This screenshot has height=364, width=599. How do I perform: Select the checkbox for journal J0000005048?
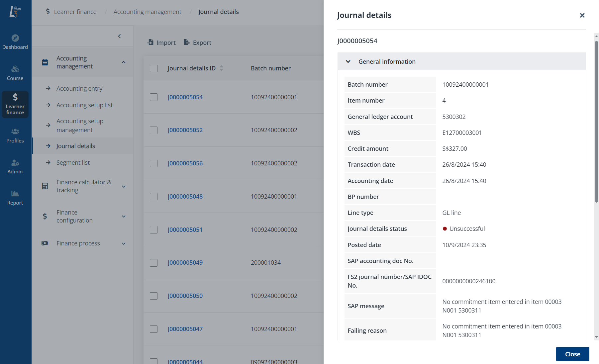pos(153,196)
